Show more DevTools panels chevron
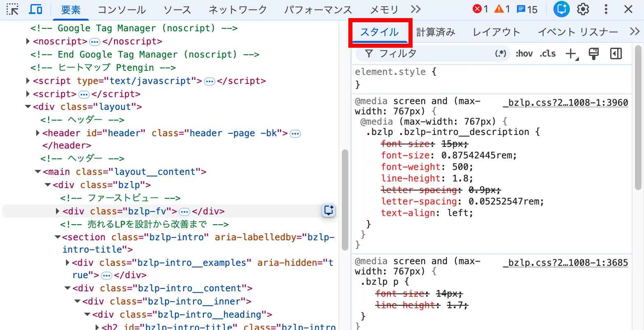 coord(416,9)
